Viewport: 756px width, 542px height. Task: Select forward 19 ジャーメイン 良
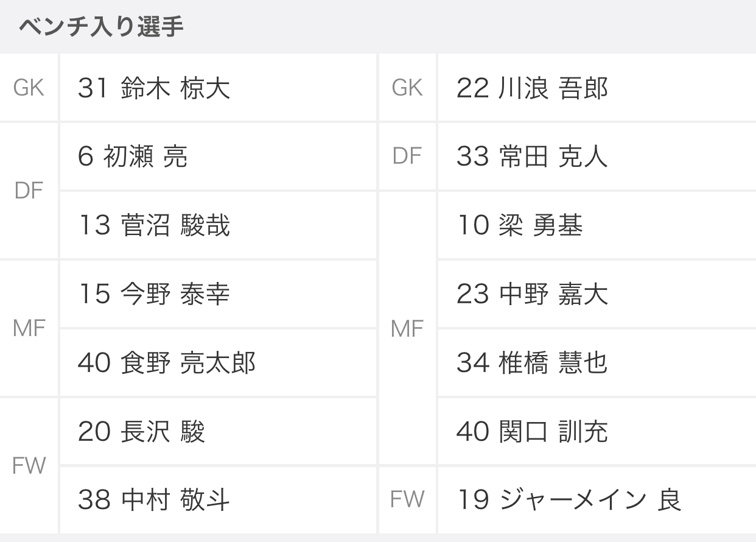pos(569,501)
